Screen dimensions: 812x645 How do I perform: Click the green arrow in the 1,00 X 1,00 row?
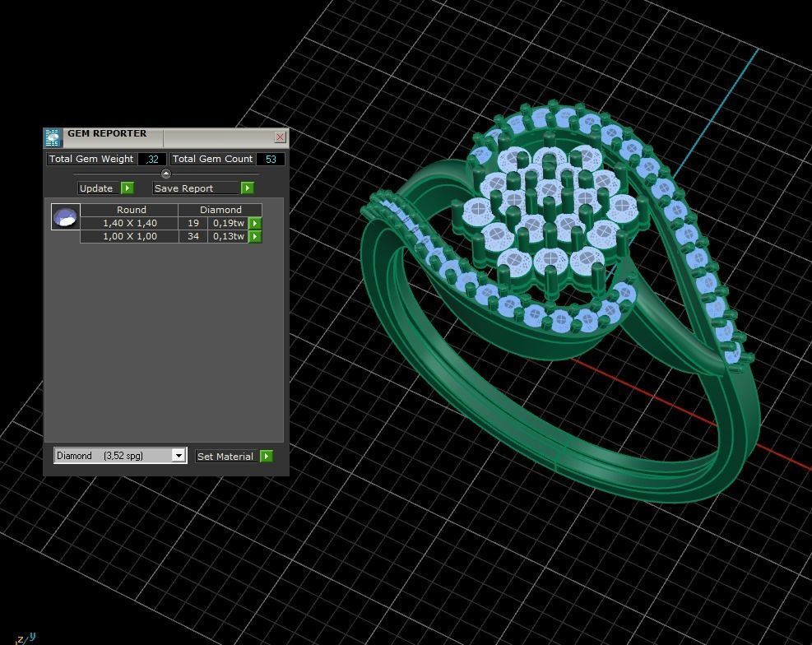click(x=255, y=237)
